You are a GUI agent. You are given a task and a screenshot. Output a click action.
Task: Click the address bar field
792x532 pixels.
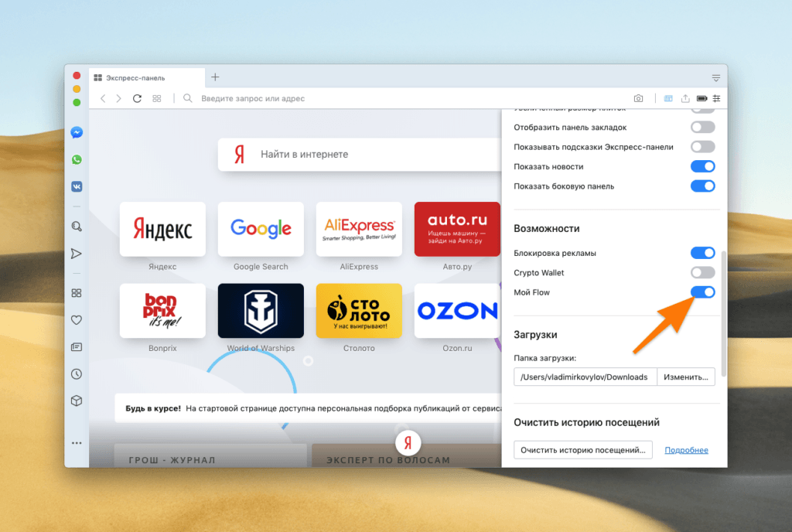click(404, 98)
